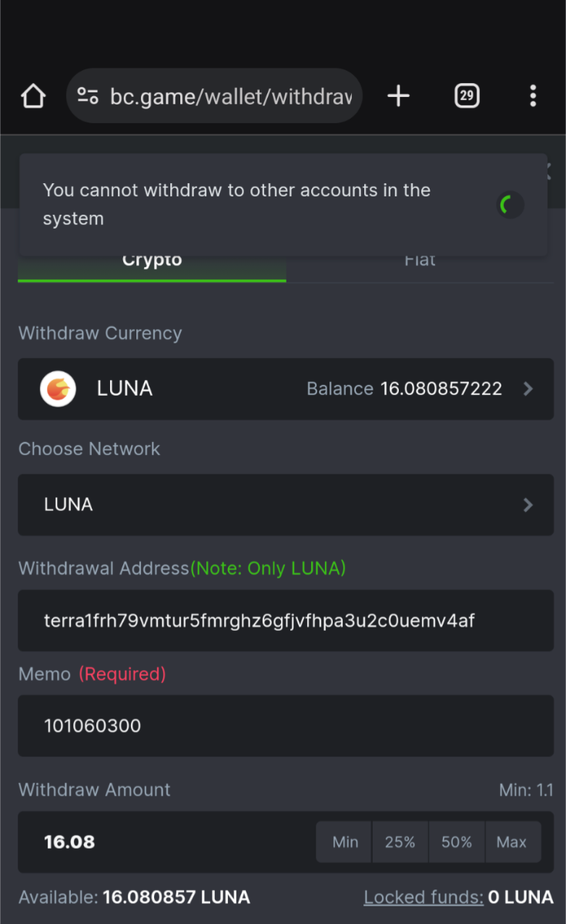Open the Choose Network dropdown
Viewport: 566px width, 924px height.
285,505
